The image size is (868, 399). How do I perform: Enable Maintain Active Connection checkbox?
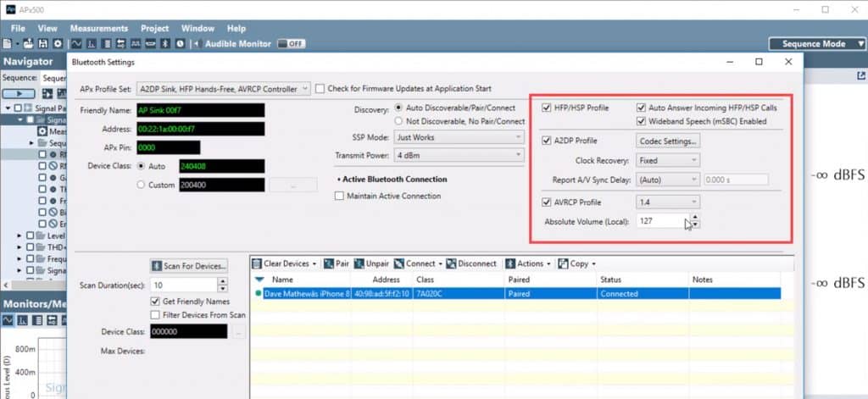(x=340, y=197)
